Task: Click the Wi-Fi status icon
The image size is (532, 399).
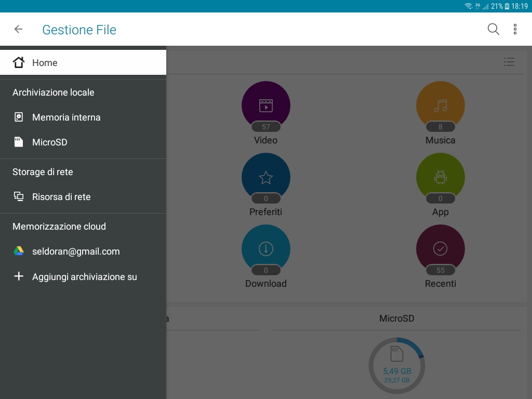Action: (469, 6)
